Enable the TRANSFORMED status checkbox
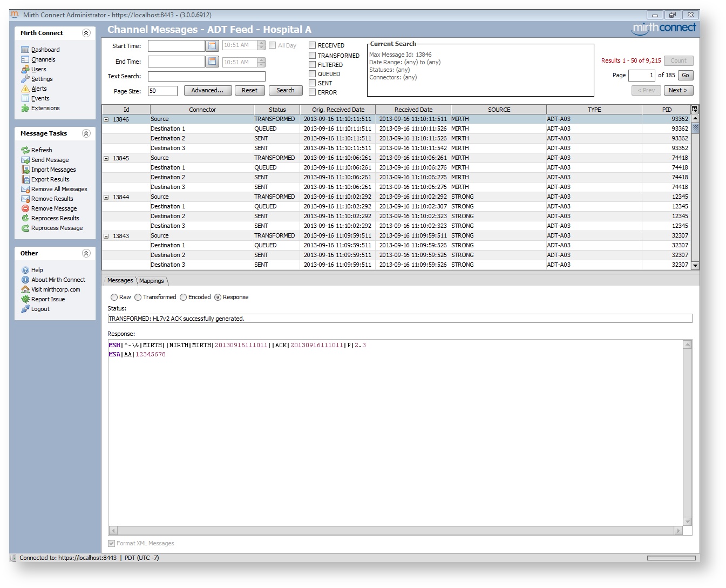 click(312, 55)
